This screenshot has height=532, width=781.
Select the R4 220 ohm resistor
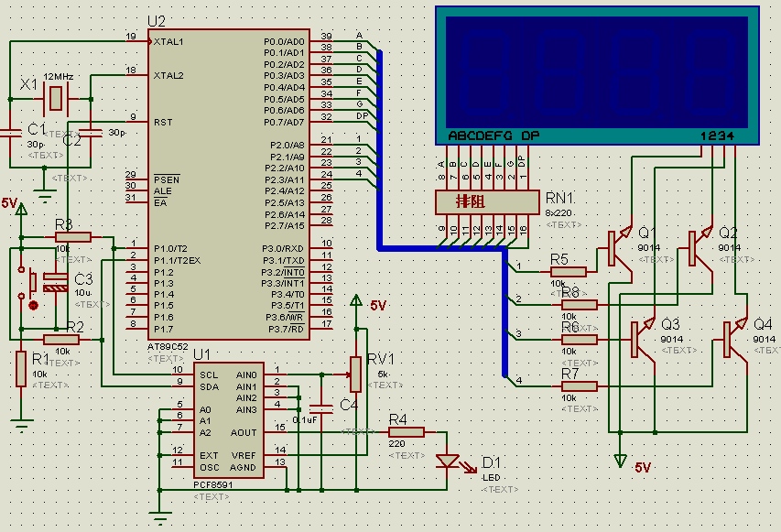[x=406, y=432]
